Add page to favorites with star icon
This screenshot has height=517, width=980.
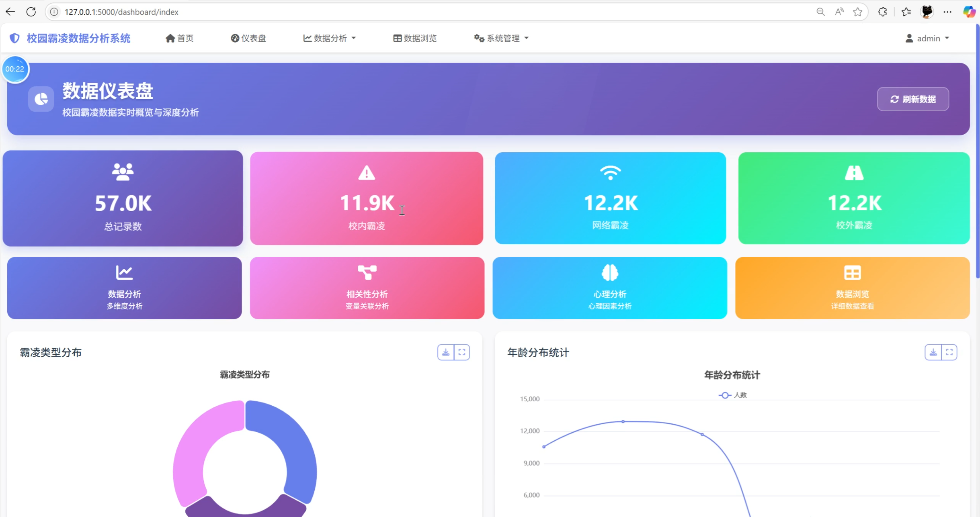coord(857,12)
